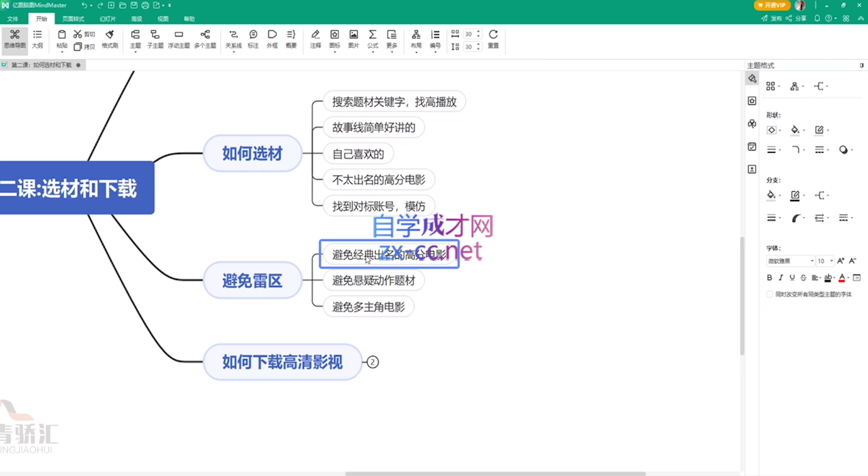
Task: Click the 格式刷 format painter icon
Action: pyautogui.click(x=110, y=39)
